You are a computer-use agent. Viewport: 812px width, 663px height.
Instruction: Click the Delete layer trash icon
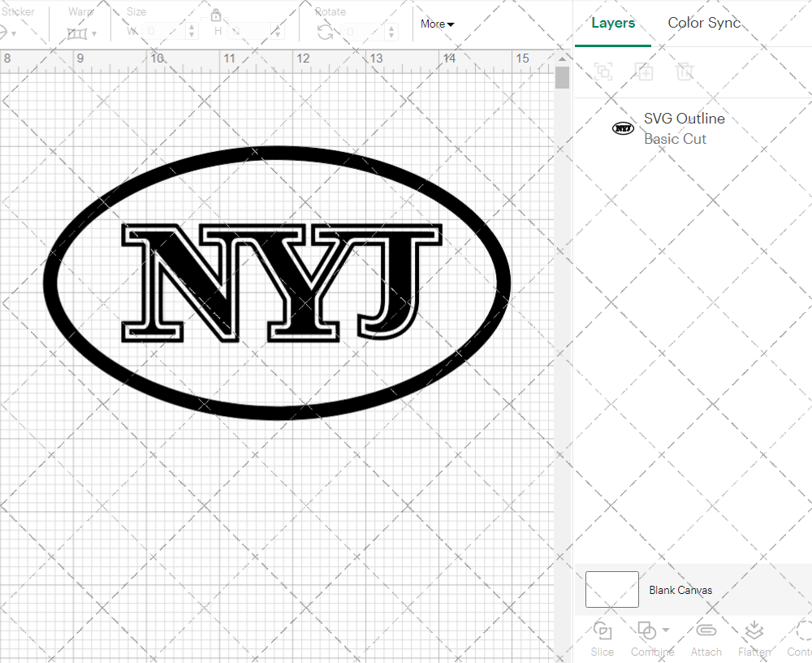[x=684, y=71]
